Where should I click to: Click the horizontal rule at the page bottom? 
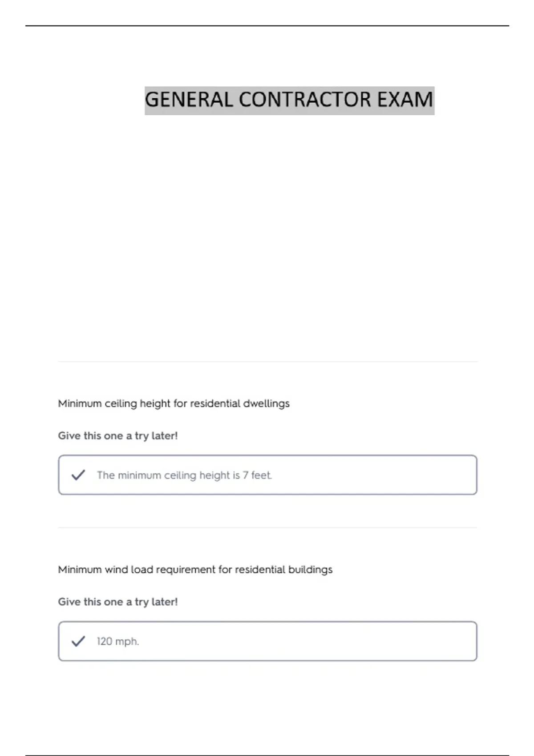[x=267, y=755]
